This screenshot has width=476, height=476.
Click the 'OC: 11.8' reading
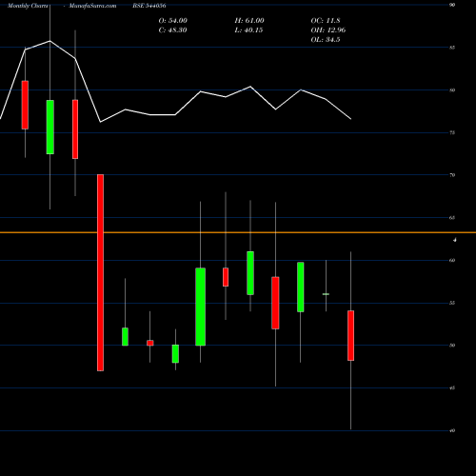[x=326, y=21]
